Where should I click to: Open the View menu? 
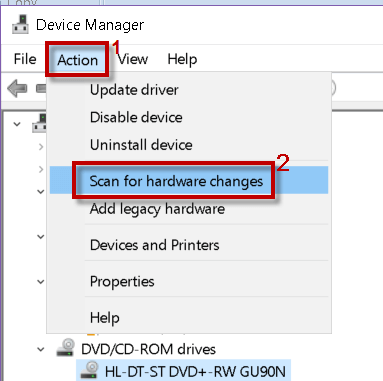click(x=133, y=59)
